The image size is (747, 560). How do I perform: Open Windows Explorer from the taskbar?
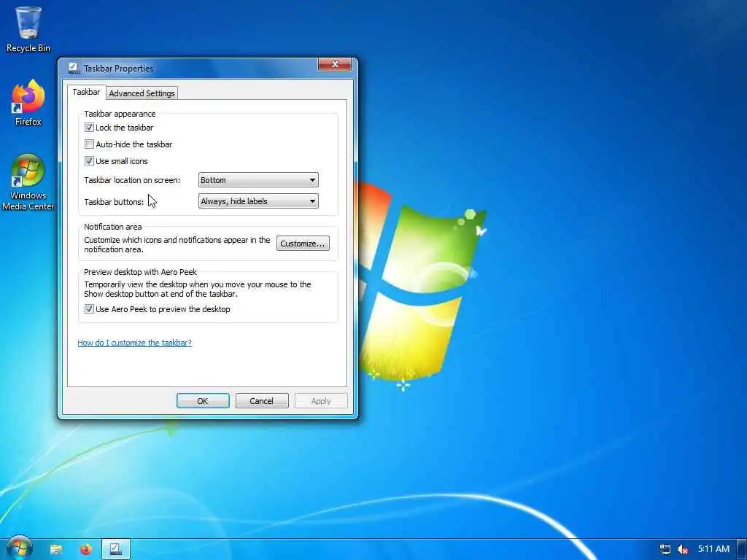[x=56, y=550]
